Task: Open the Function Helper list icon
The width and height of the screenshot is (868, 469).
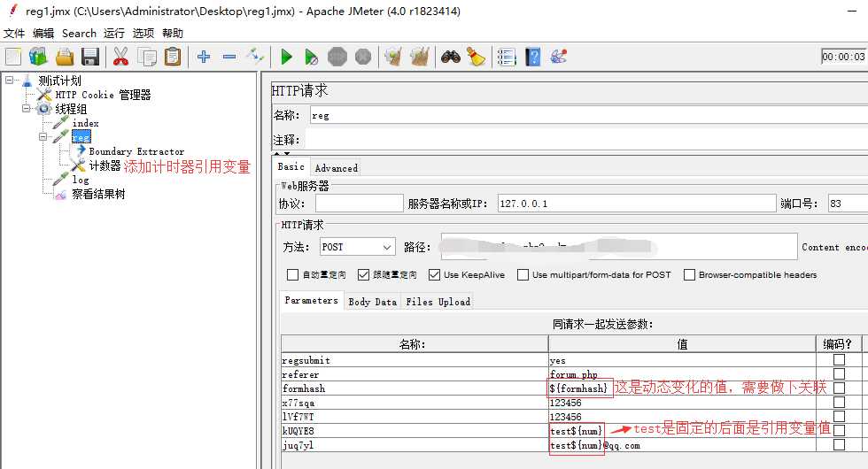Action: click(x=506, y=57)
